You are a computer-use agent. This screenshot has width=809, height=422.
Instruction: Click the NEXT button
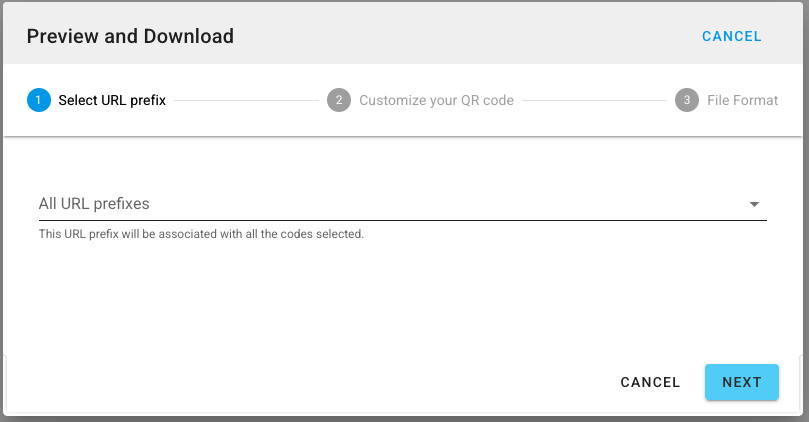click(x=742, y=382)
